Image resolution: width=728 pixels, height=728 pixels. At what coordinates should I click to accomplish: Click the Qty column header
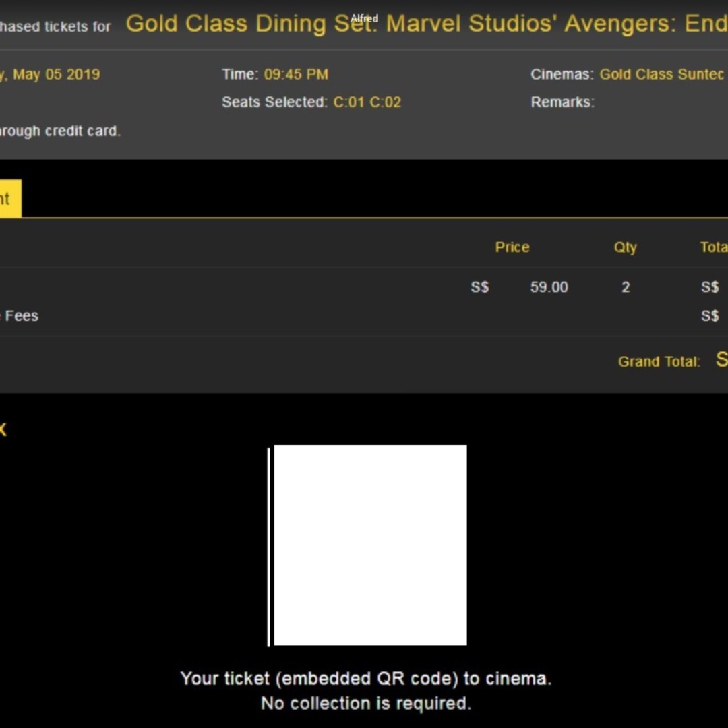click(625, 247)
